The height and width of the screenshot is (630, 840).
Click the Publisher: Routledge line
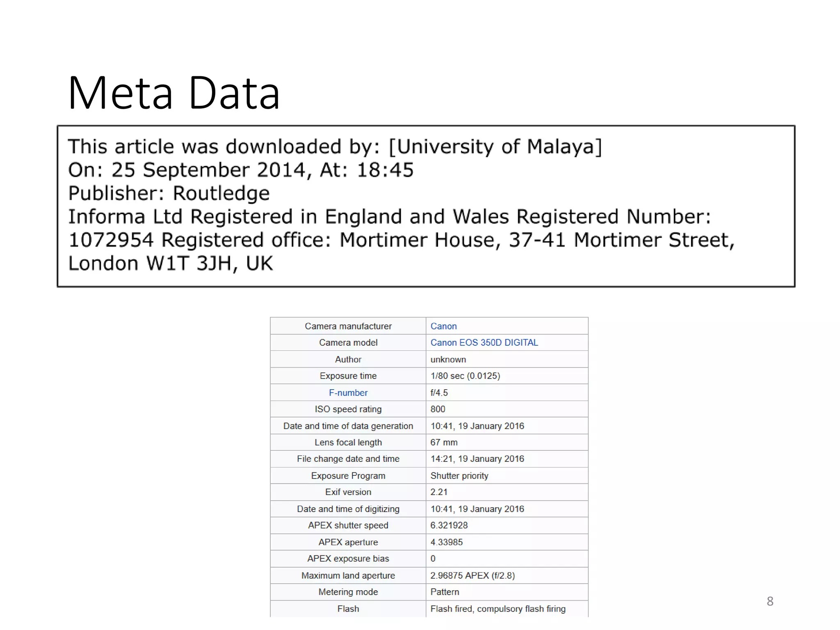[169, 193]
